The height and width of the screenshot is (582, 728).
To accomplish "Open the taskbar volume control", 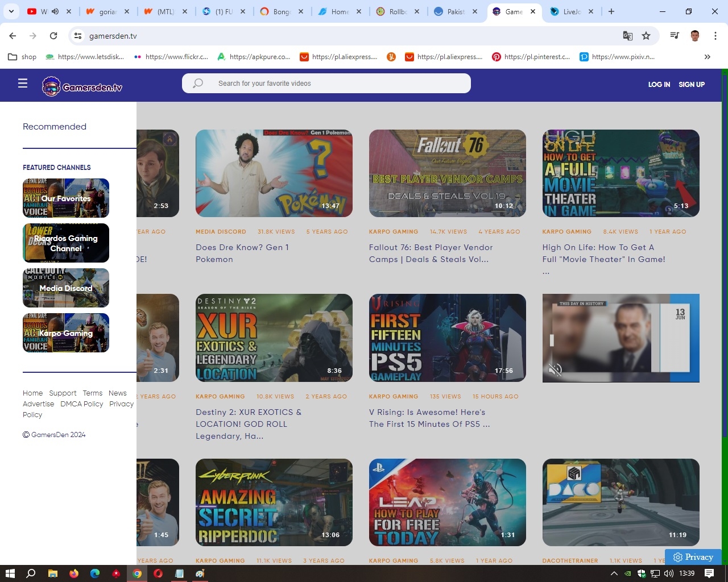I will click(x=669, y=573).
